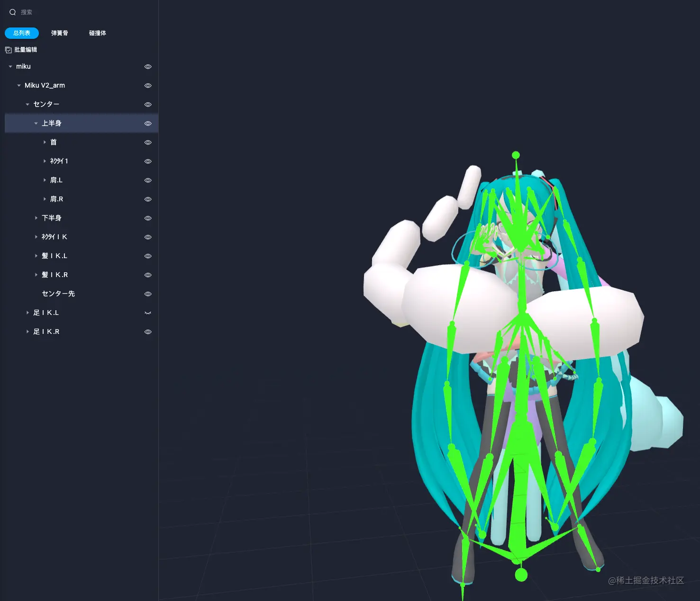Expand the 髪ＩＫ.R node
The height and width of the screenshot is (601, 700).
pyautogui.click(x=36, y=275)
